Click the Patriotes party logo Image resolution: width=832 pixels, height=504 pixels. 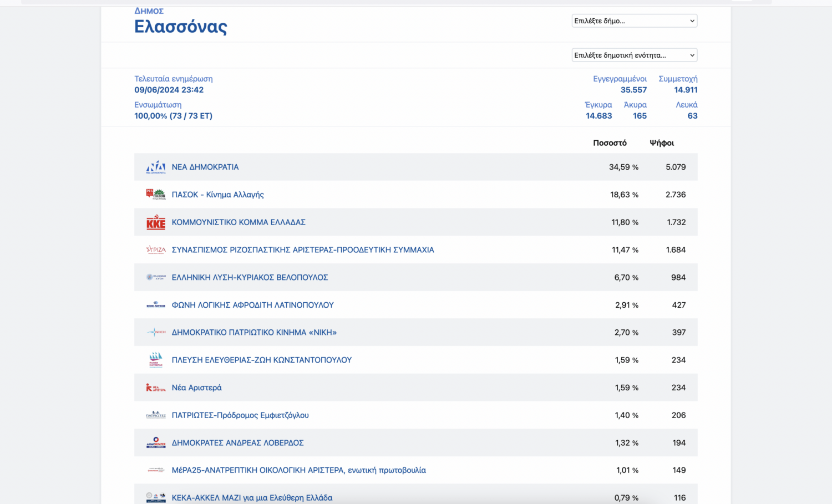[x=156, y=415]
